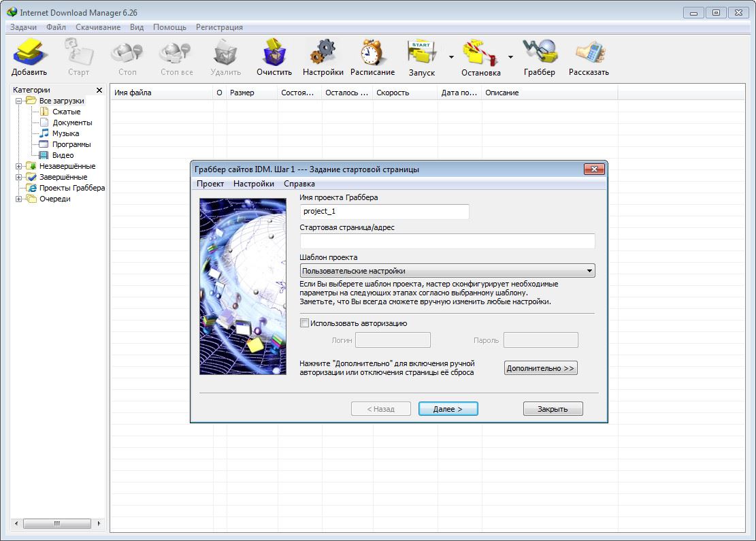The width and height of the screenshot is (756, 541).
Task: Sort by Имя файла column header
Action: tap(162, 93)
